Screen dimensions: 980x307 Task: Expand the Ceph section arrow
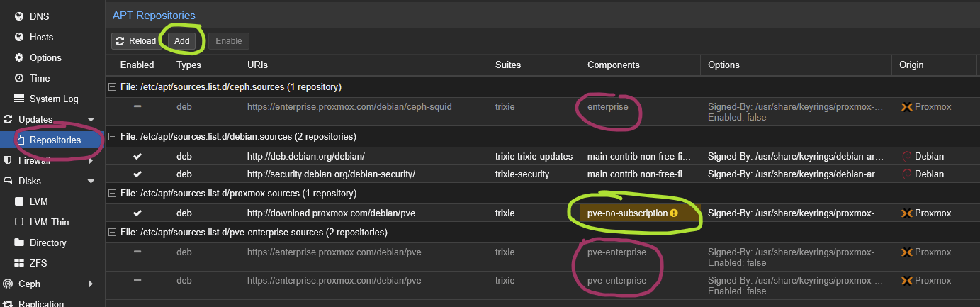pyautogui.click(x=91, y=284)
